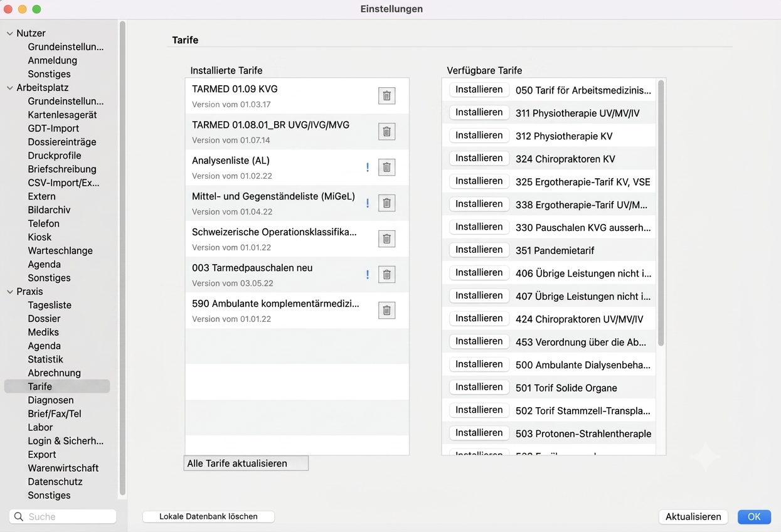781x532 pixels.
Task: Delete Mittel- und Gegenständeliste (MiGeL) tariff
Action: pos(387,203)
